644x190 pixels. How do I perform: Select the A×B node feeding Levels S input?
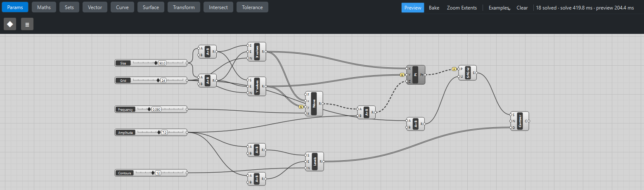pos(257,150)
